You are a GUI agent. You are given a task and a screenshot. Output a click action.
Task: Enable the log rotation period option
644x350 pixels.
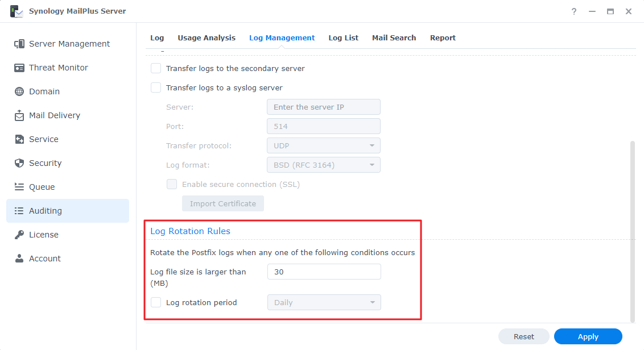click(x=155, y=302)
